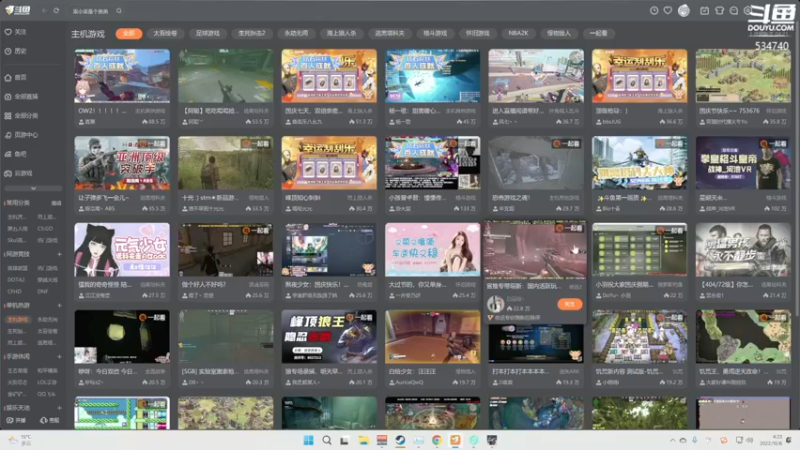
Task: Open Chrome from the taskbar
Action: (x=437, y=440)
